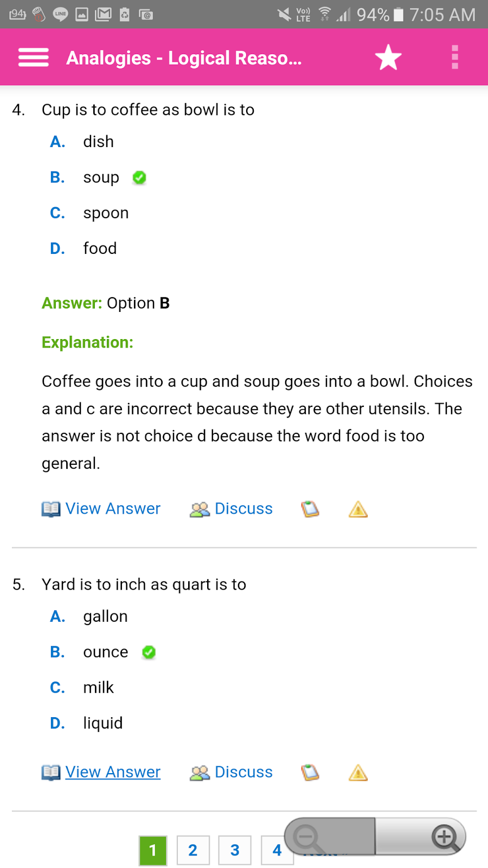This screenshot has height=868, width=488.
Task: Select option D food for question 4
Action: tap(100, 248)
